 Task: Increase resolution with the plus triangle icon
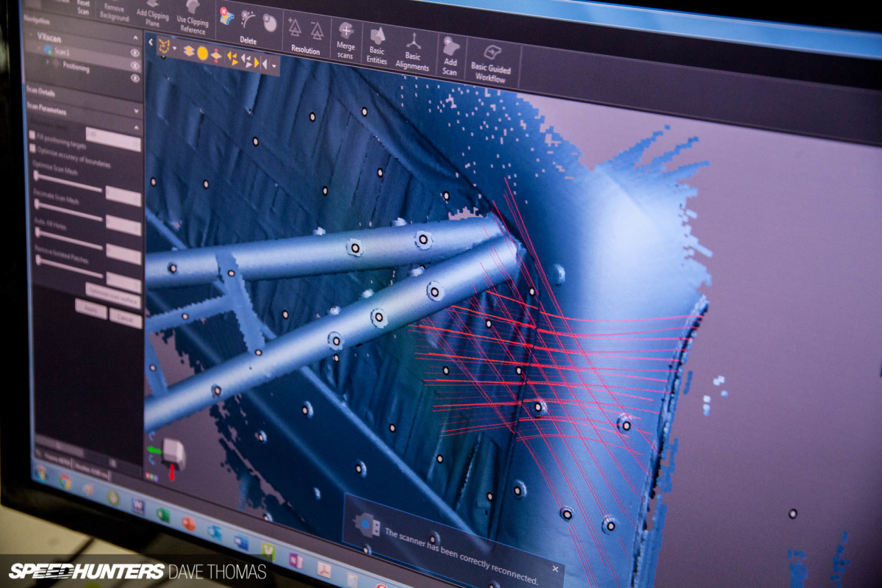(x=295, y=28)
